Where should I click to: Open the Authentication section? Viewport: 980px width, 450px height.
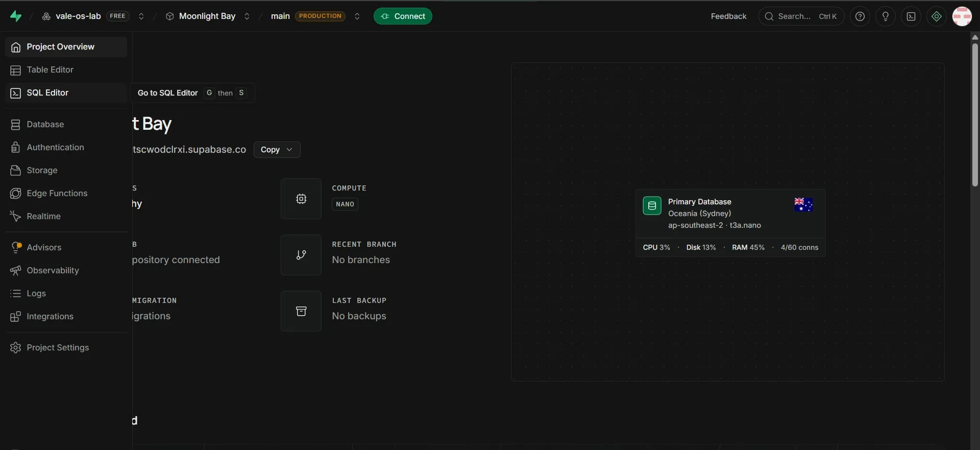pyautogui.click(x=66, y=148)
